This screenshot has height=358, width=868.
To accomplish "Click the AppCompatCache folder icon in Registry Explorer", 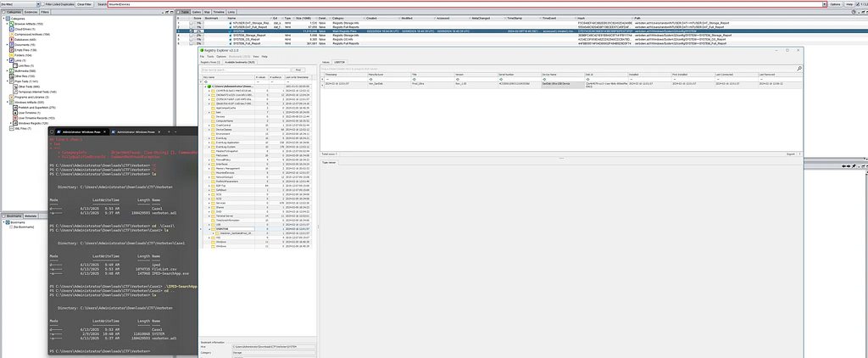I will (x=213, y=108).
